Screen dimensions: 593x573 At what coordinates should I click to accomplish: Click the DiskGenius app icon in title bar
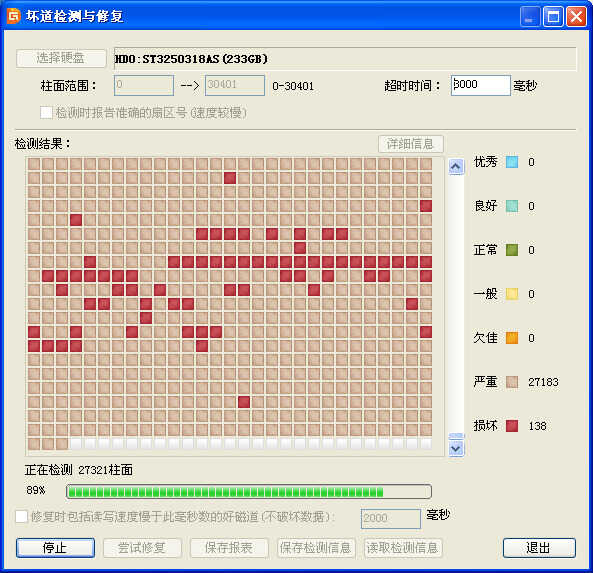pyautogui.click(x=13, y=16)
